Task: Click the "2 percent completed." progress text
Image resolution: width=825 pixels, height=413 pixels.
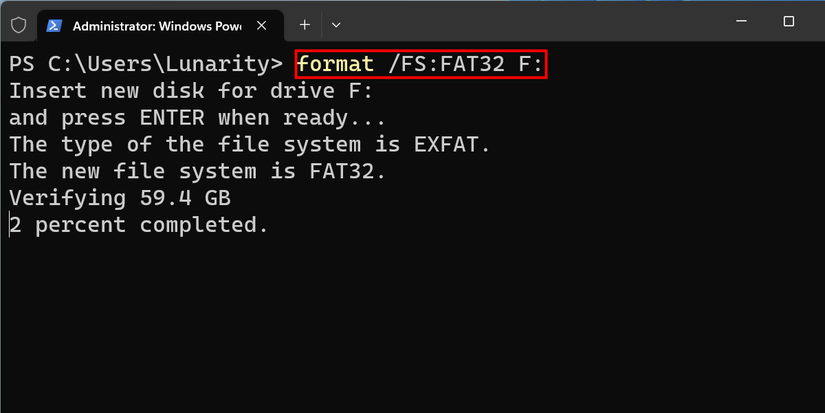Action: (140, 226)
